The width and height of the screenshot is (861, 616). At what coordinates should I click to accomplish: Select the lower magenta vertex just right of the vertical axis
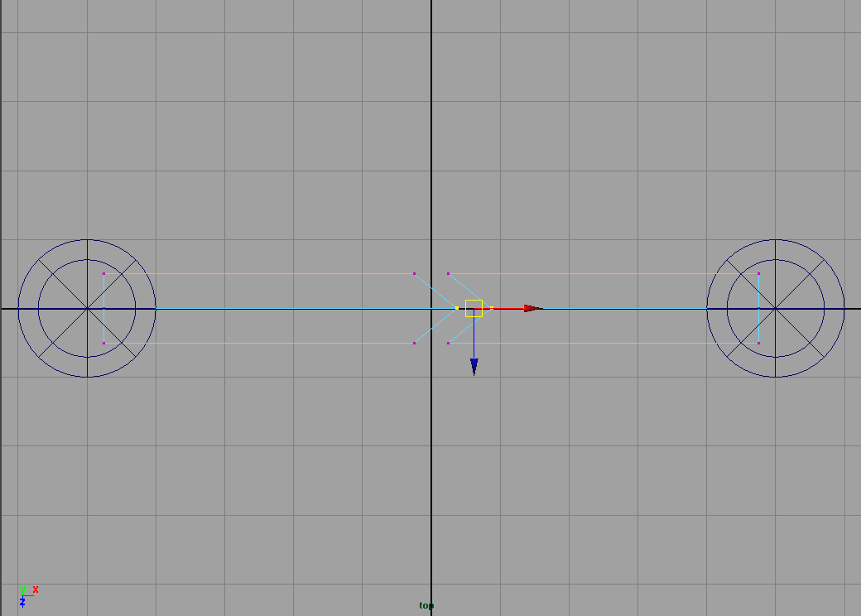click(x=448, y=343)
